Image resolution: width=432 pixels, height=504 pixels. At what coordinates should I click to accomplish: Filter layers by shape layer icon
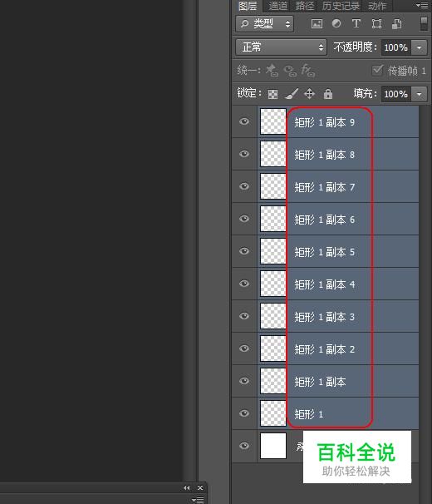[x=376, y=24]
